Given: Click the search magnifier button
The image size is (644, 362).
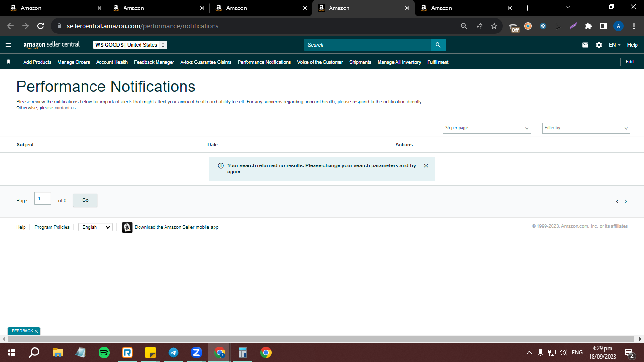Looking at the screenshot, I should click(438, 45).
